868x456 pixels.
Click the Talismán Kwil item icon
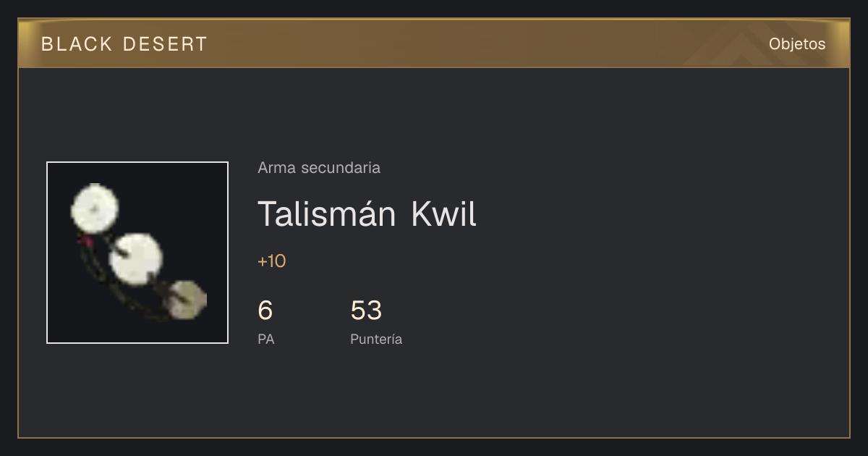[137, 253]
